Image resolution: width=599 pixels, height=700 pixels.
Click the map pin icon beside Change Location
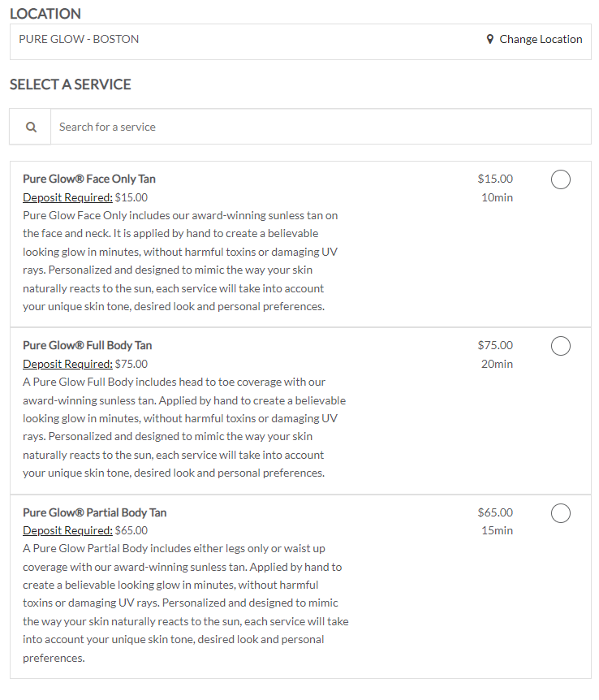pos(490,39)
